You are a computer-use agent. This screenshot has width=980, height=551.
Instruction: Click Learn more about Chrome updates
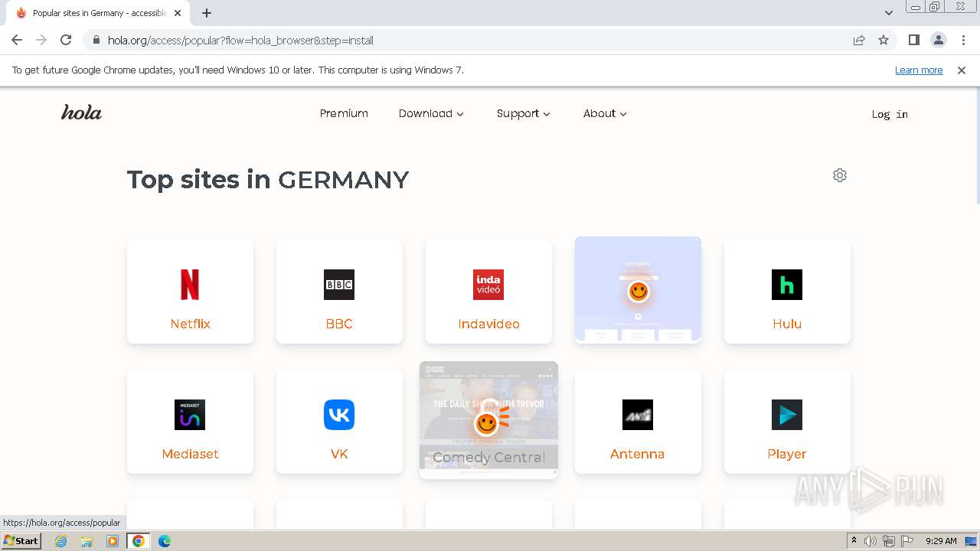coord(919,70)
